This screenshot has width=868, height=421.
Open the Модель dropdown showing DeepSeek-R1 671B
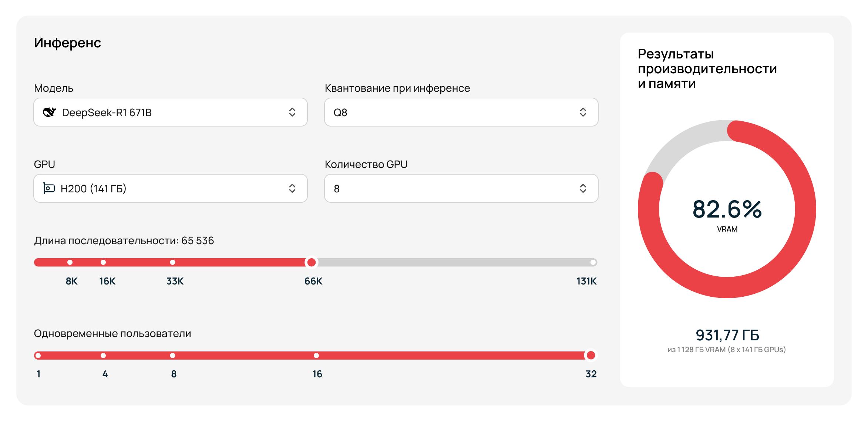[x=170, y=112]
